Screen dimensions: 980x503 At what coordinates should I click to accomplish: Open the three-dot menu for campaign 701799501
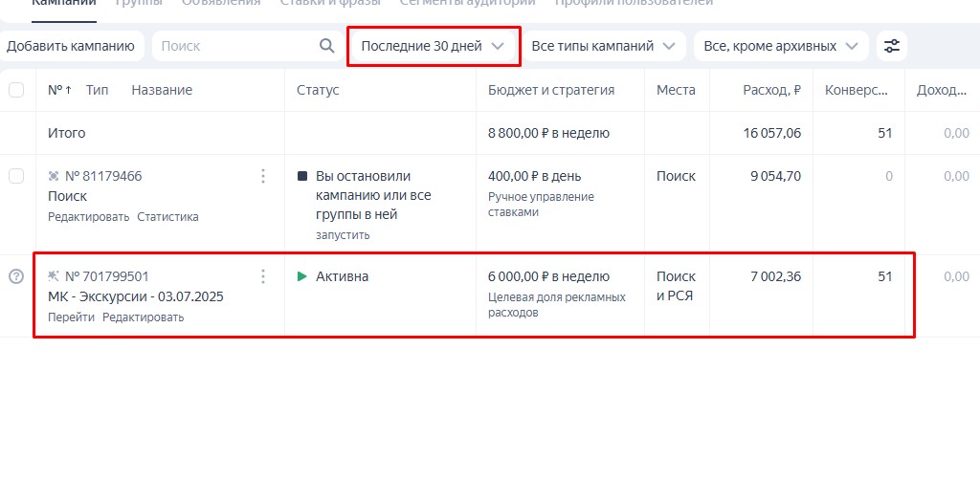pyautogui.click(x=263, y=276)
